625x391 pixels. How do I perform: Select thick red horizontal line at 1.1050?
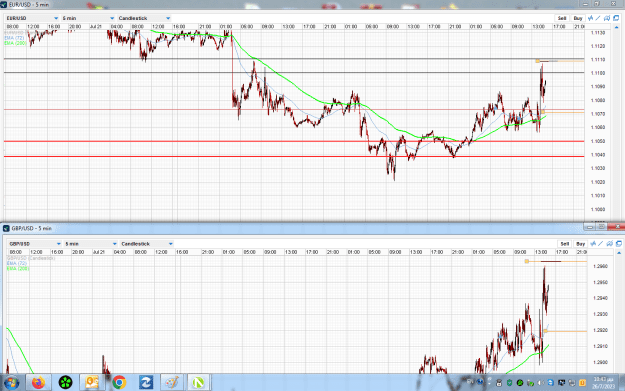tap(294, 141)
